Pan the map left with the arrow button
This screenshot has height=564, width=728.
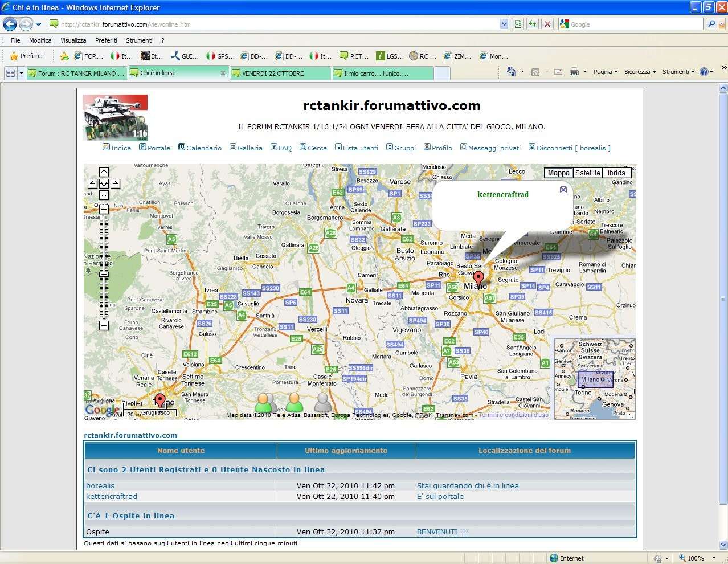[92, 183]
